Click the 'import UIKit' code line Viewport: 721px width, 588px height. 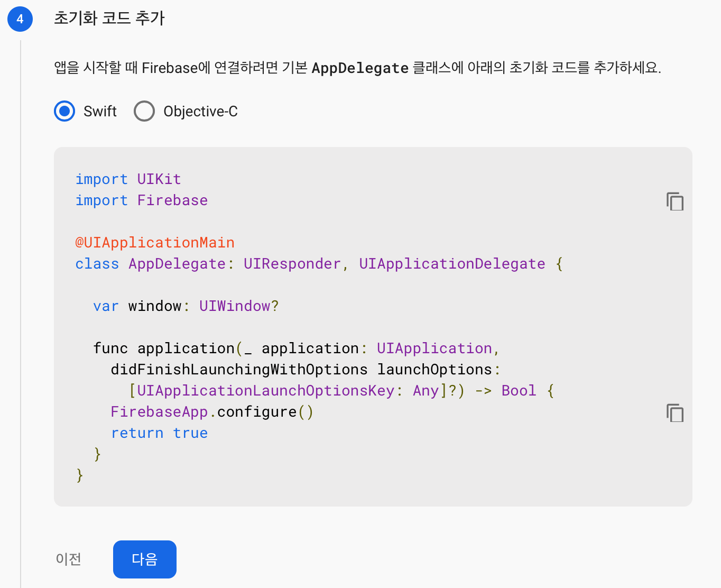[x=128, y=179]
